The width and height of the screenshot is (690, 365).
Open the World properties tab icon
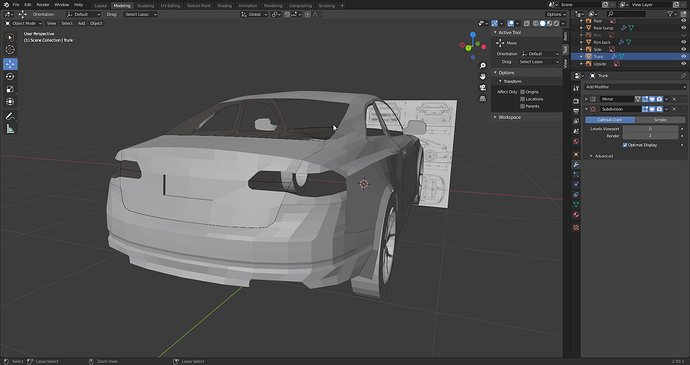(x=576, y=142)
